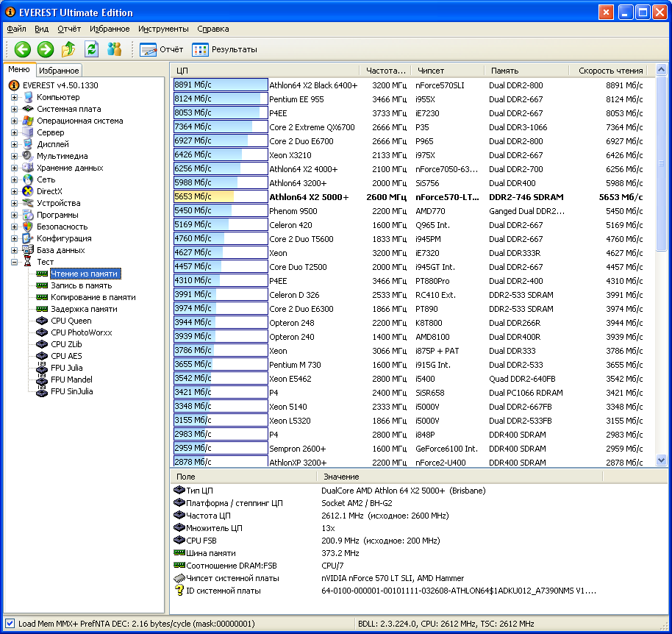Expand the Операционная система node
The width and height of the screenshot is (672, 634).
click(14, 121)
